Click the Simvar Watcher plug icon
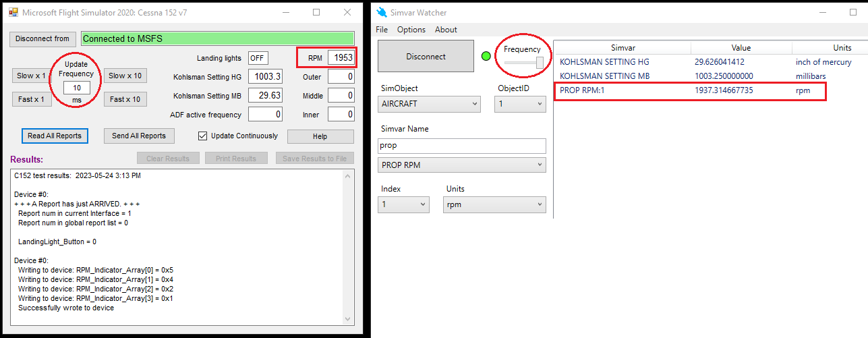 [x=382, y=12]
